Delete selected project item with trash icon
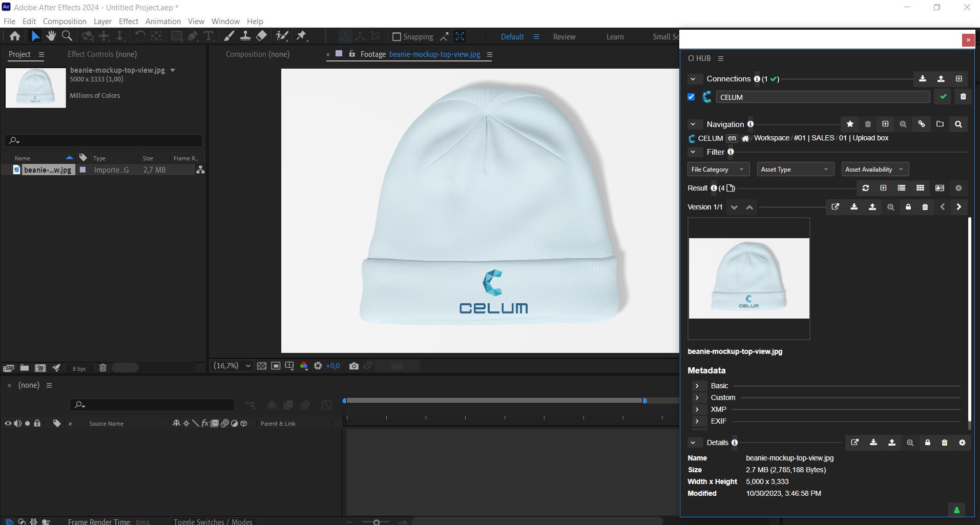The width and height of the screenshot is (980, 525). [x=102, y=368]
